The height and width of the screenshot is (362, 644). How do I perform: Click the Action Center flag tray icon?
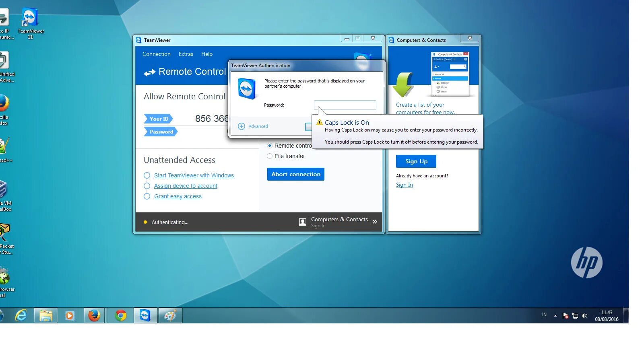[566, 316]
